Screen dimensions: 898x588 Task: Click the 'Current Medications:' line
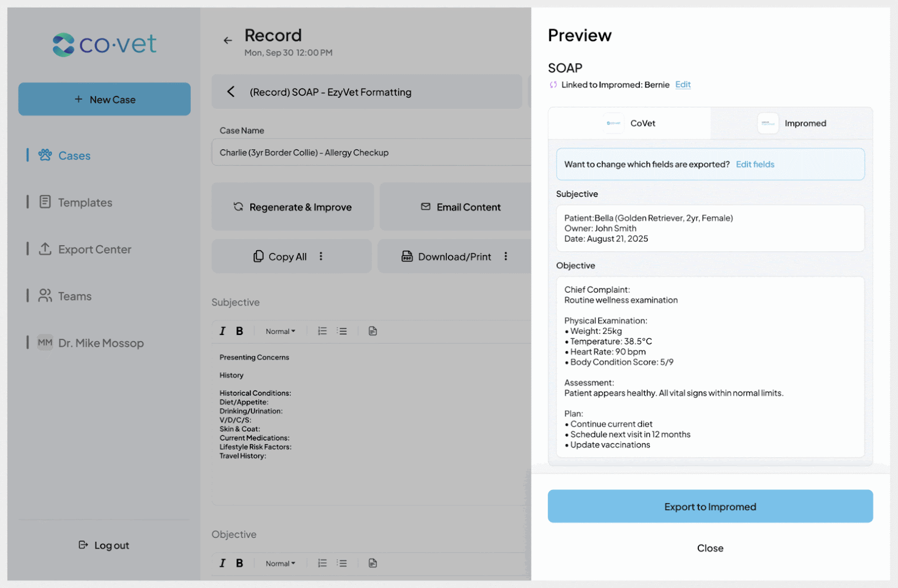254,438
